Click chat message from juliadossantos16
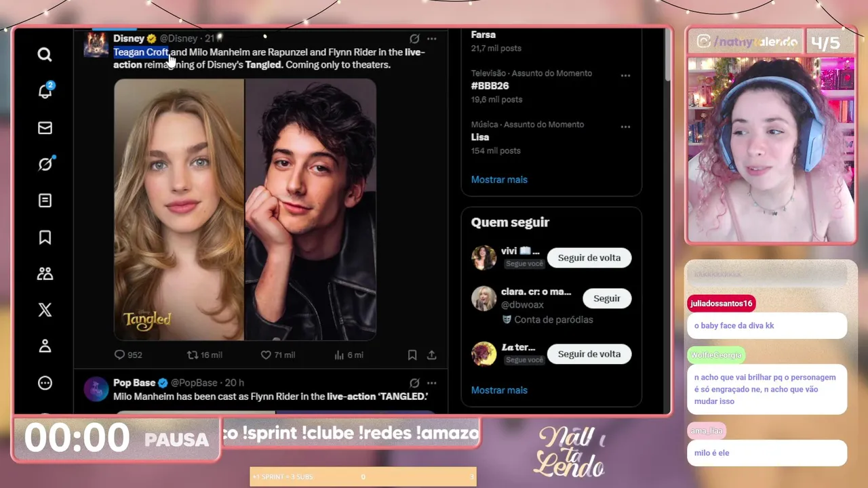Image resolution: width=868 pixels, height=488 pixels. click(x=767, y=325)
